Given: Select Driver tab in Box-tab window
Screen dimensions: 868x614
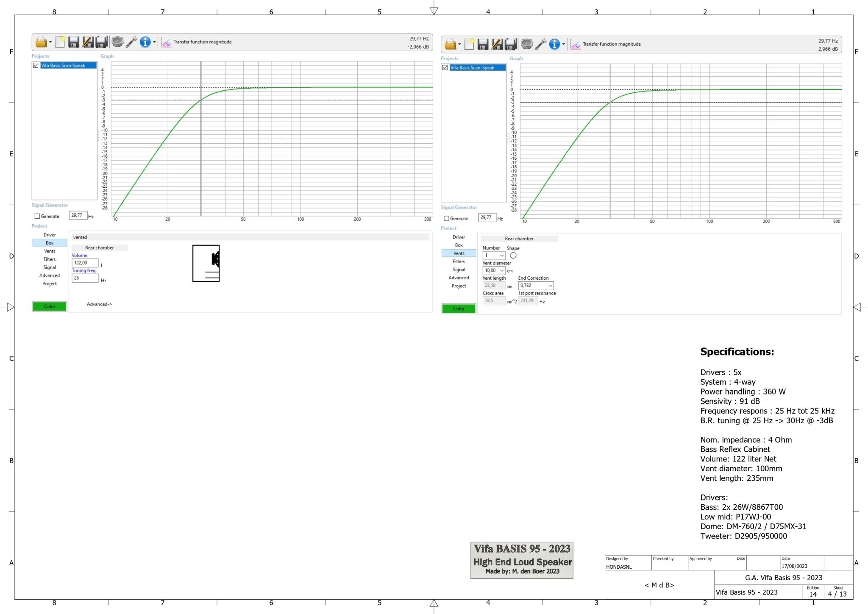Looking at the screenshot, I should [x=50, y=235].
